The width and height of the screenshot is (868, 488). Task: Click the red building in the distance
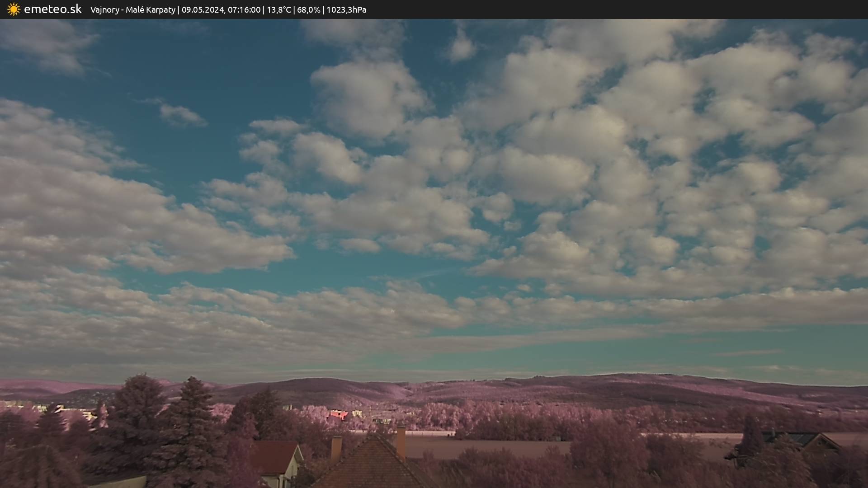point(338,414)
